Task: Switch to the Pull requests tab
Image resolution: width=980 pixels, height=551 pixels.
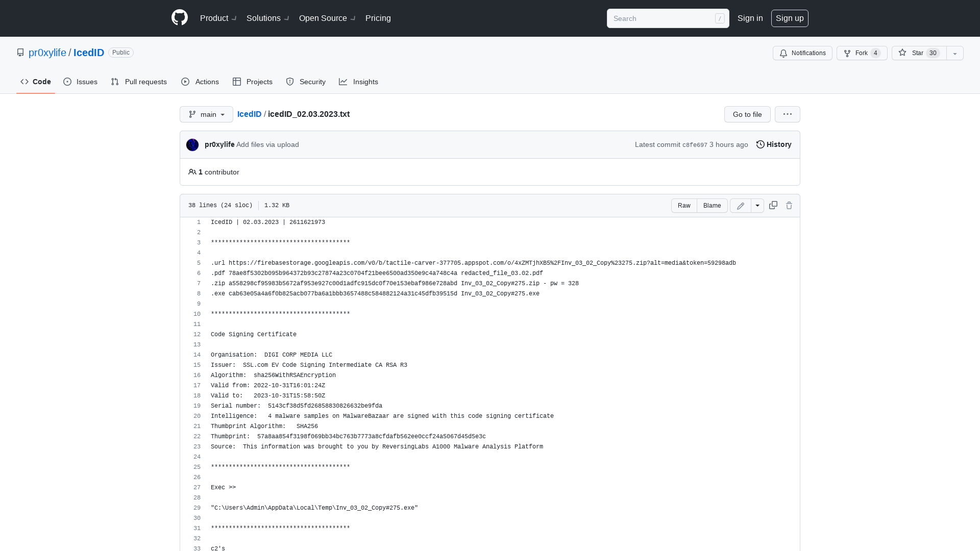Action: pyautogui.click(x=139, y=82)
